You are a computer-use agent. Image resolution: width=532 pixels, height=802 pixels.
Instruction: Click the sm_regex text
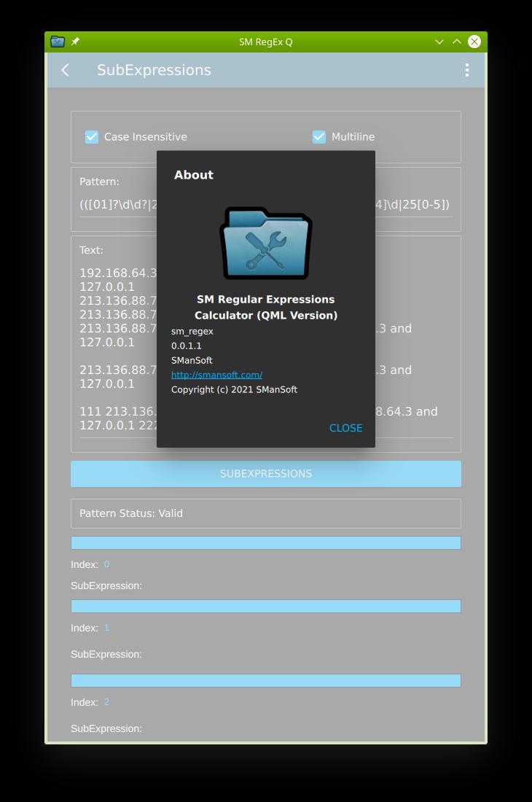(192, 332)
